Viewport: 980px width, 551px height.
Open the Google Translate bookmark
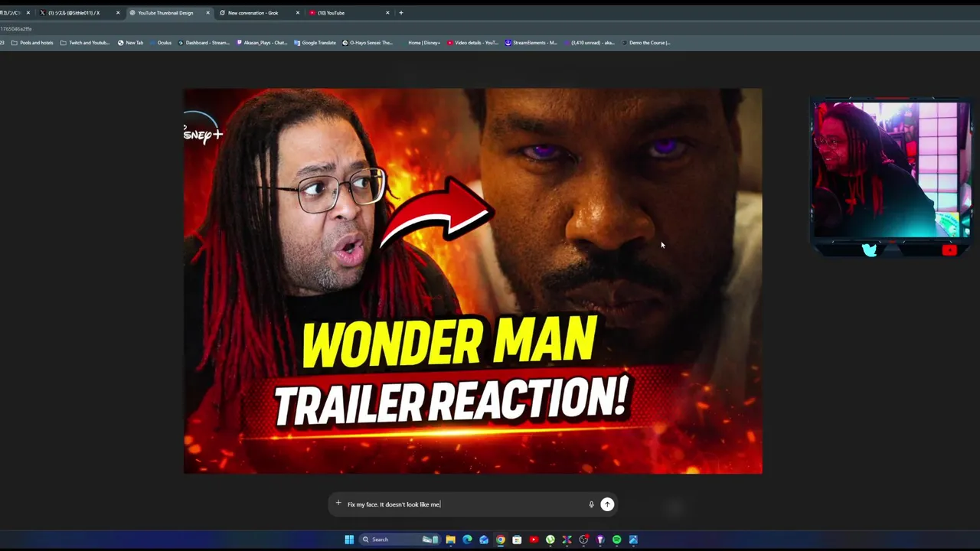(x=315, y=43)
